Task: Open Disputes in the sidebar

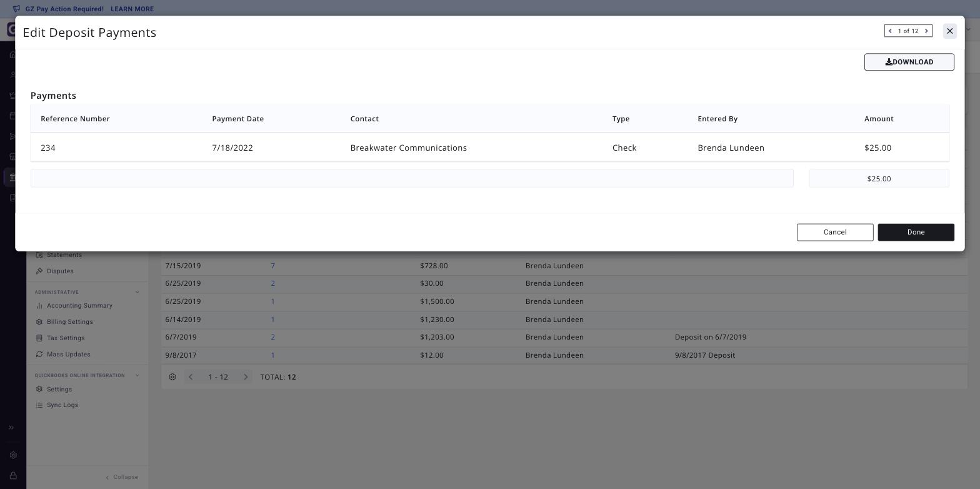Action: pyautogui.click(x=60, y=271)
